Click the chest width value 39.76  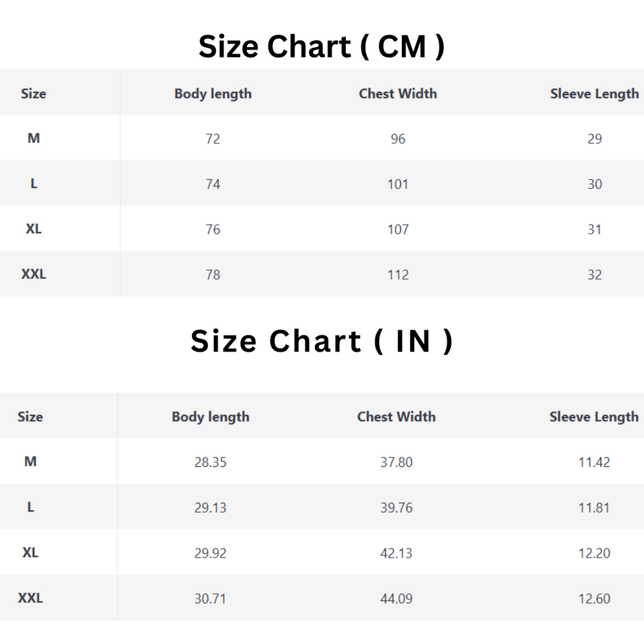(396, 508)
